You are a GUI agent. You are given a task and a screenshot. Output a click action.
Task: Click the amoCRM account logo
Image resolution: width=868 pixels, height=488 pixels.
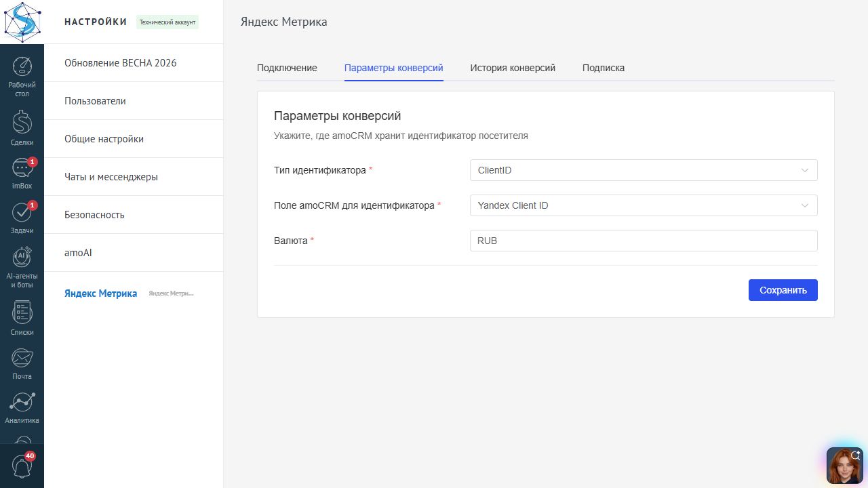pyautogui.click(x=22, y=22)
